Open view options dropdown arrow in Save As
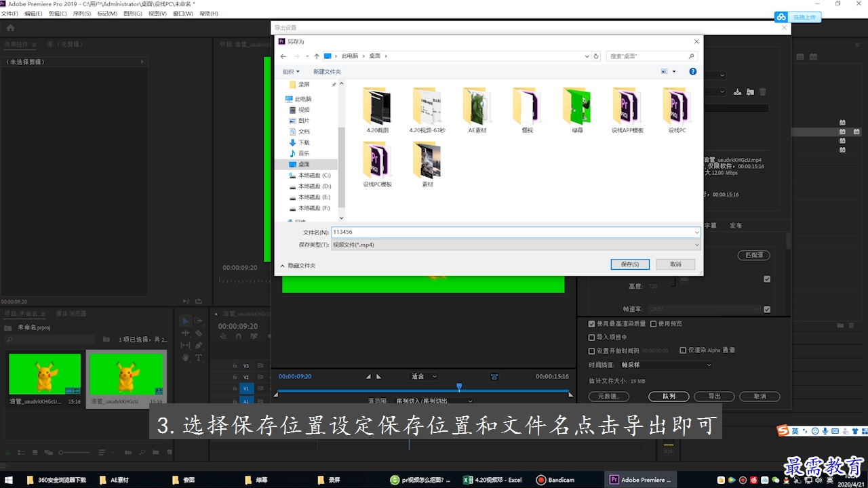The width and height of the screenshot is (868, 488). 674,71
